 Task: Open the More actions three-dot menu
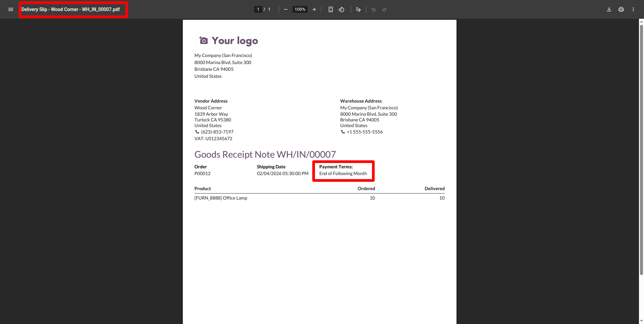pyautogui.click(x=633, y=9)
